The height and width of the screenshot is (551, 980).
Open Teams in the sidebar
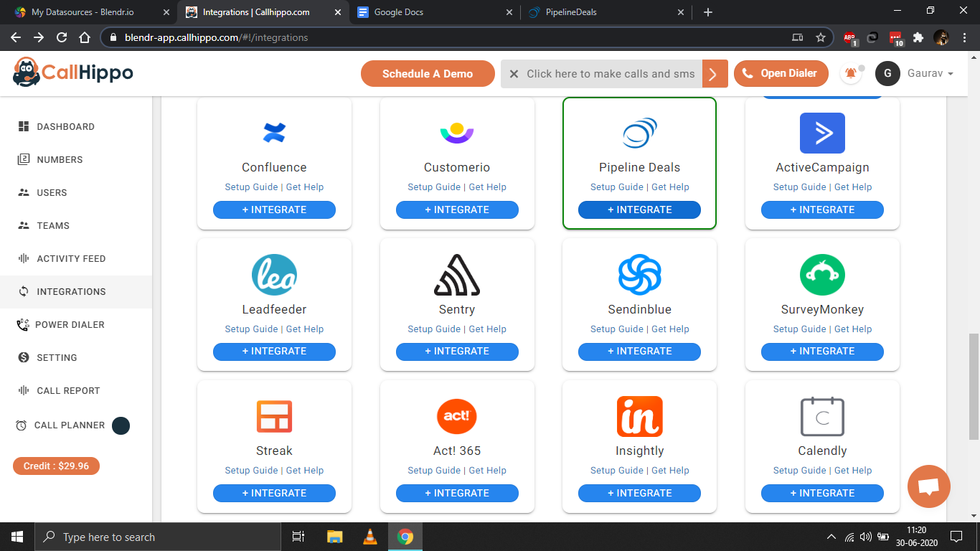pyautogui.click(x=76, y=225)
